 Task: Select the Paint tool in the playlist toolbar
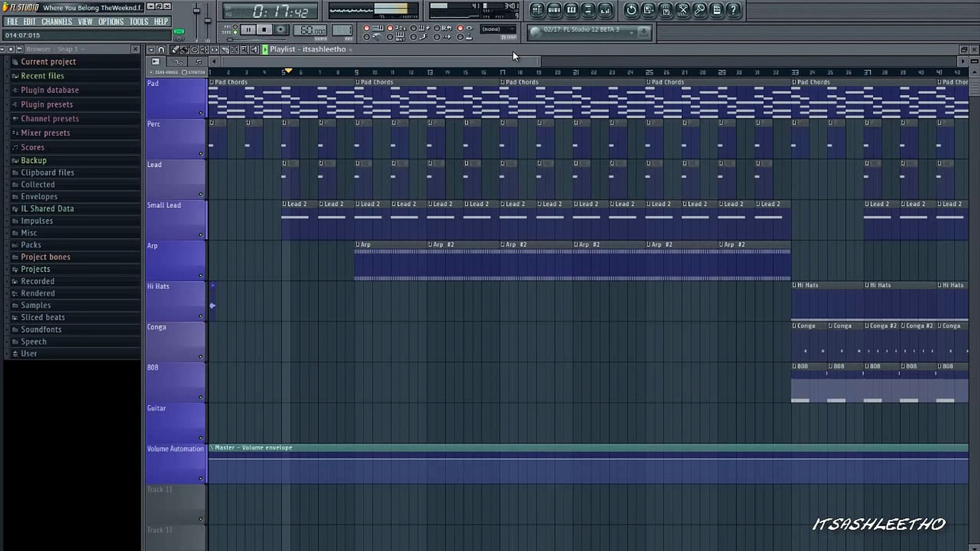185,49
